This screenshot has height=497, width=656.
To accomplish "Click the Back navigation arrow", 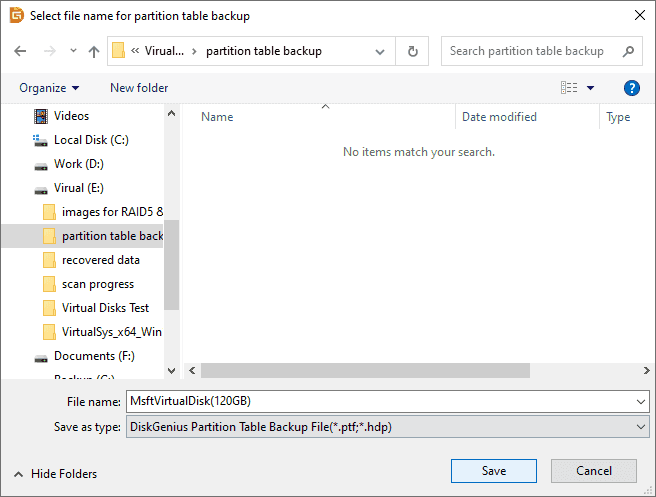I will [x=21, y=51].
